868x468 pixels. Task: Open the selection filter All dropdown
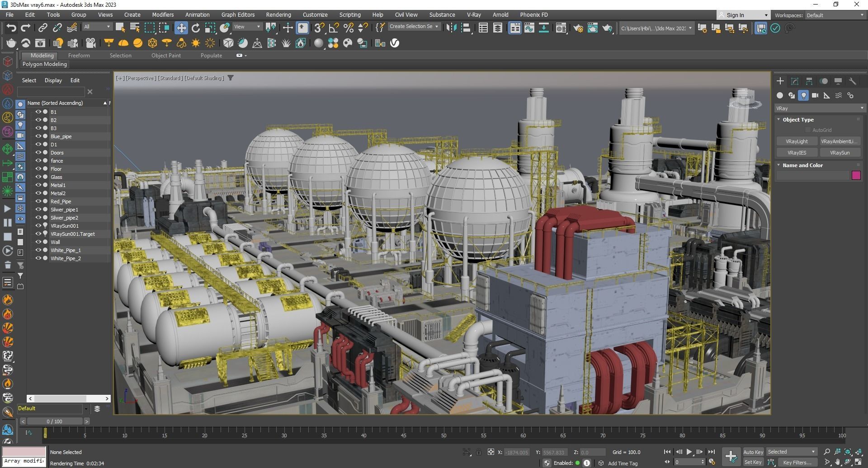click(97, 27)
